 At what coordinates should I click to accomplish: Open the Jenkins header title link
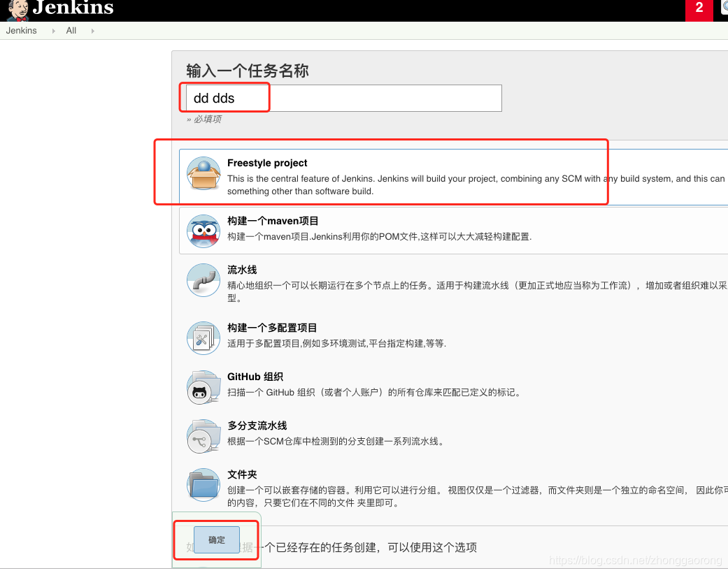tap(73, 8)
